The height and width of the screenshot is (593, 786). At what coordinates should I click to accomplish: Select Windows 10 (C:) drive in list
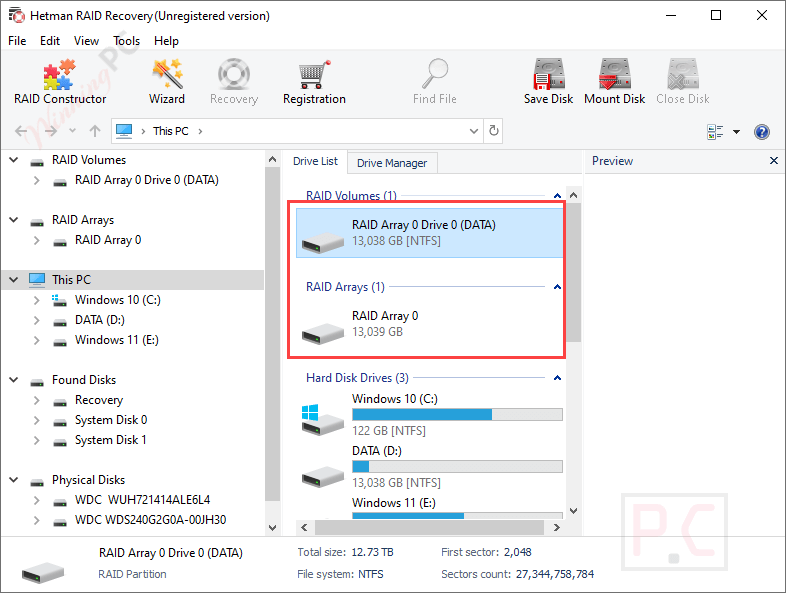(430, 415)
